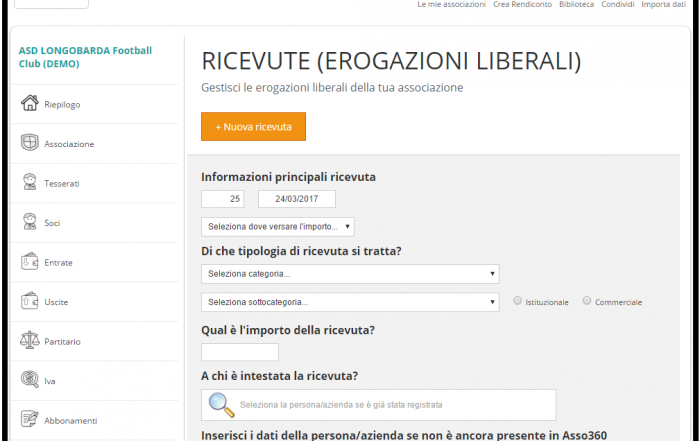The height and width of the screenshot is (441, 700).
Task: Click 'Qual è l'importo della ricevuta?' text
Action: [288, 330]
